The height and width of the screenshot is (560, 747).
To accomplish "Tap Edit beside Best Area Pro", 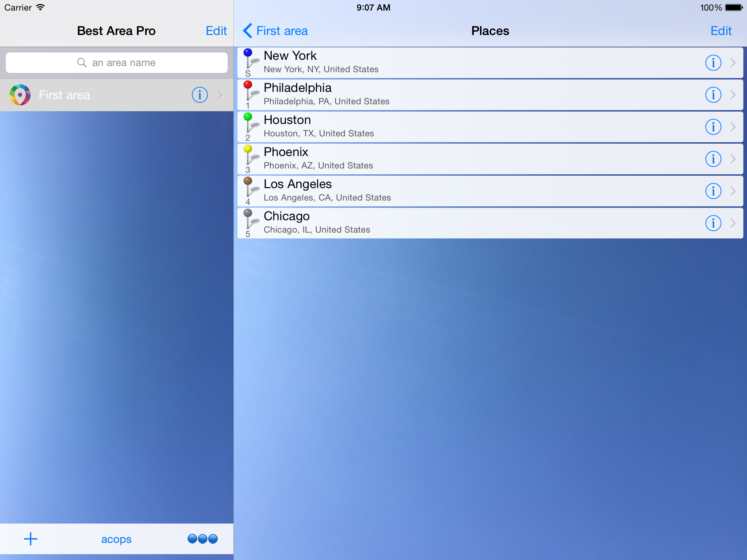I will click(x=216, y=31).
